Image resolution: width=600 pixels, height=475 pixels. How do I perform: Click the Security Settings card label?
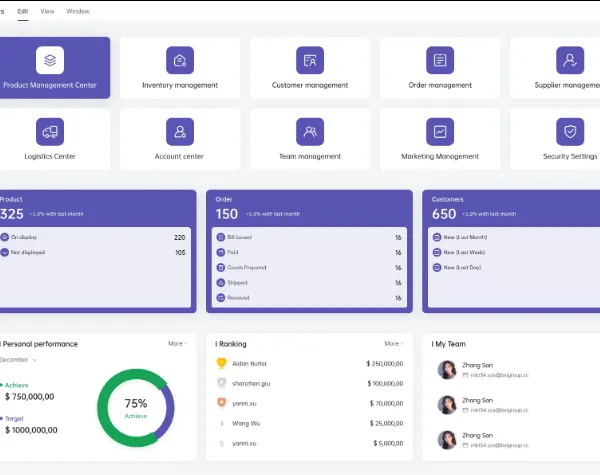pos(570,157)
